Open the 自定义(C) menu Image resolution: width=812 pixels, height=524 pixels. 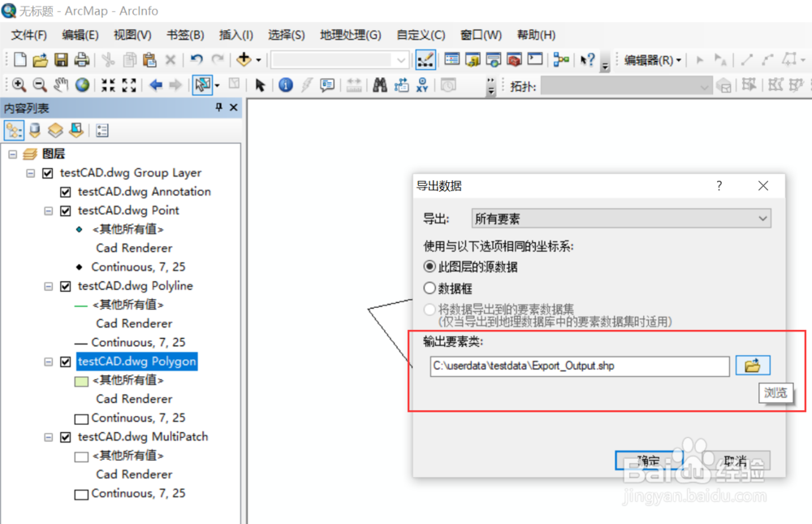421,35
